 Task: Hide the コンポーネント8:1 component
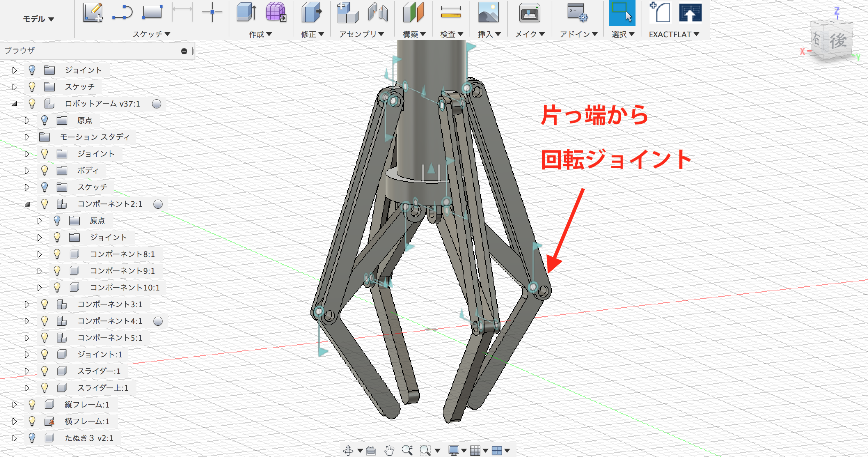[57, 254]
